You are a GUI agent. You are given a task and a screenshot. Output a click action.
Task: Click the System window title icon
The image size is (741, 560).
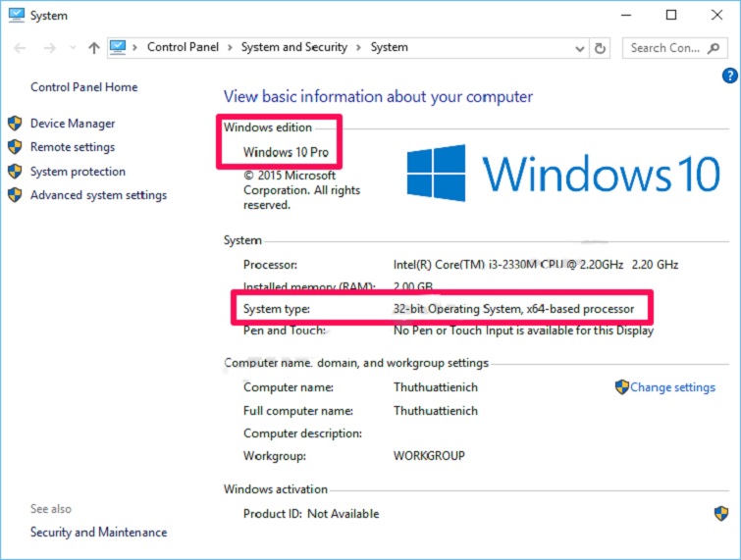(17, 15)
